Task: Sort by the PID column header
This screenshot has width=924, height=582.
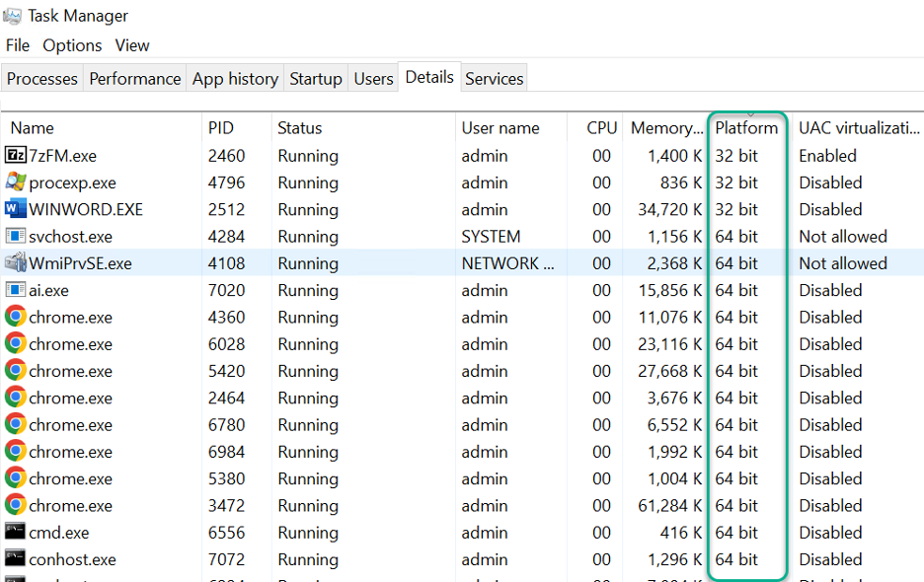Action: (236, 128)
